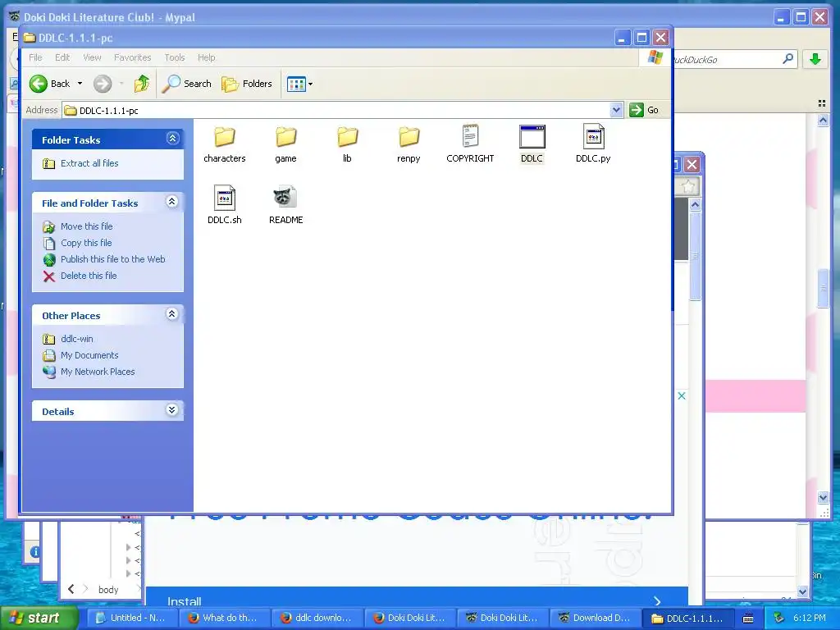840x630 pixels.
Task: Click the body breadcrumb in inspector
Action: (x=108, y=590)
